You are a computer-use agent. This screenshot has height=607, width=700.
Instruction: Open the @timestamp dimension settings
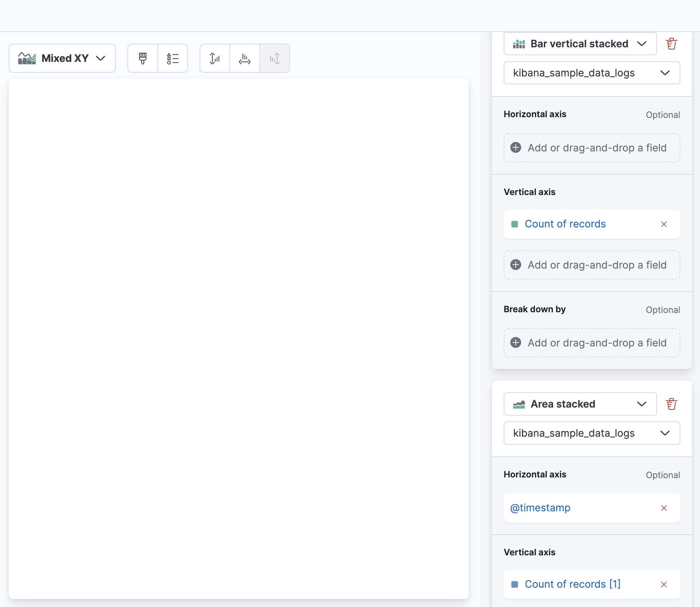(540, 508)
